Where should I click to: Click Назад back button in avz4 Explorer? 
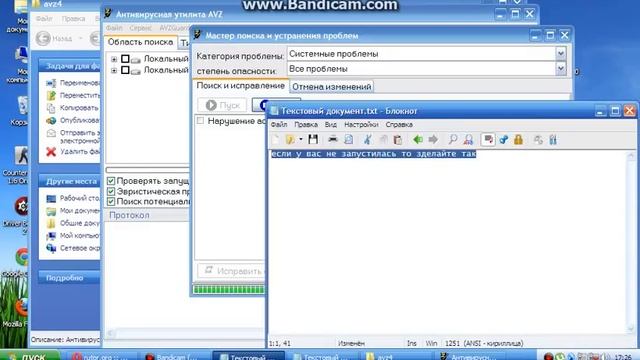click(54, 38)
